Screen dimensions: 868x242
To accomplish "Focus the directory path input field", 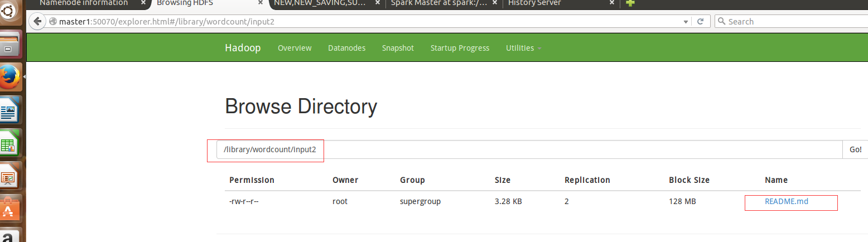I will (529, 149).
